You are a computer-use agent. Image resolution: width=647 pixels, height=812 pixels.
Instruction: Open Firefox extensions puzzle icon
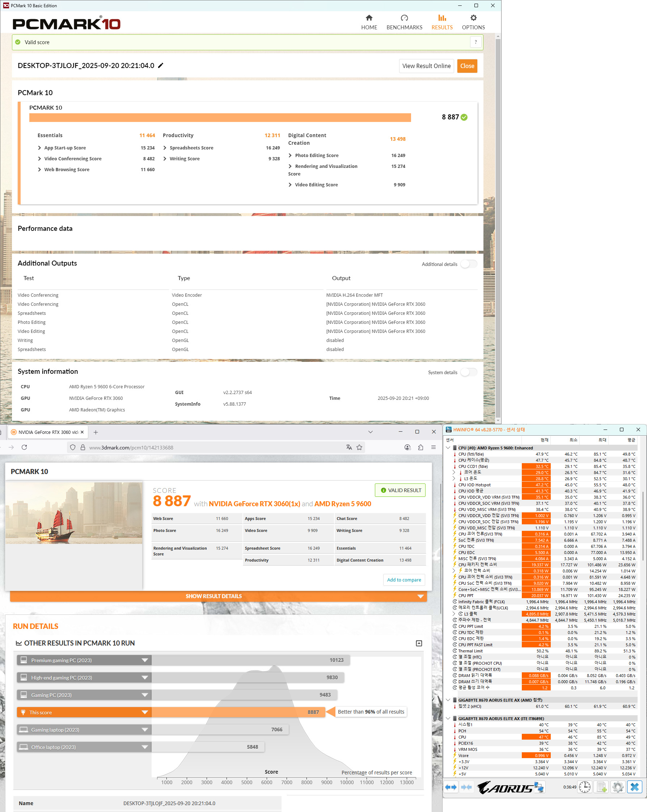pyautogui.click(x=420, y=447)
